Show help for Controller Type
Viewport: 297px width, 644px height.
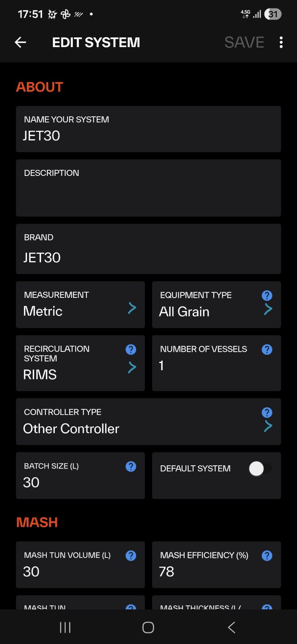click(x=267, y=413)
